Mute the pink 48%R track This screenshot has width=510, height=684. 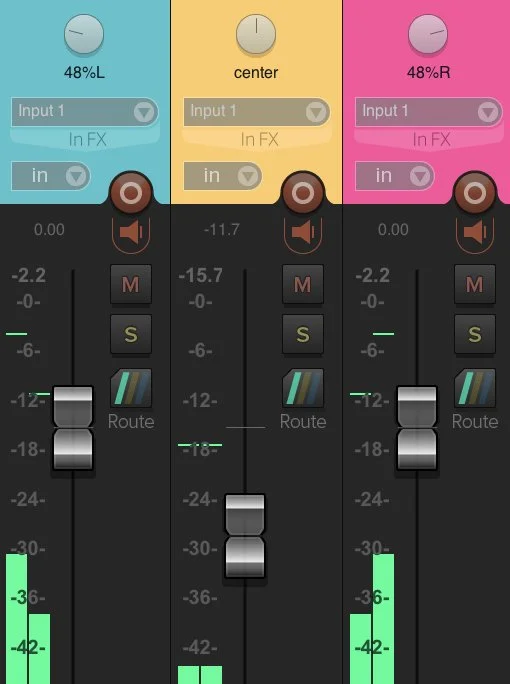tap(475, 284)
